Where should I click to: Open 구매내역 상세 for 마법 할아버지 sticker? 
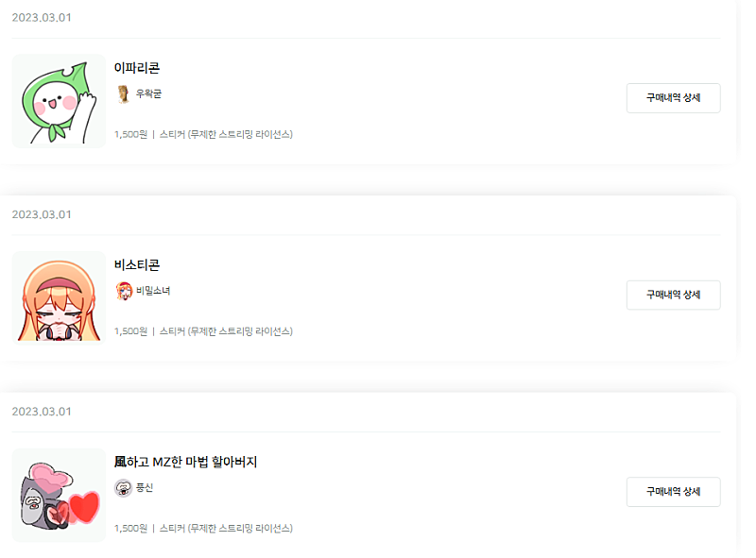pos(673,492)
